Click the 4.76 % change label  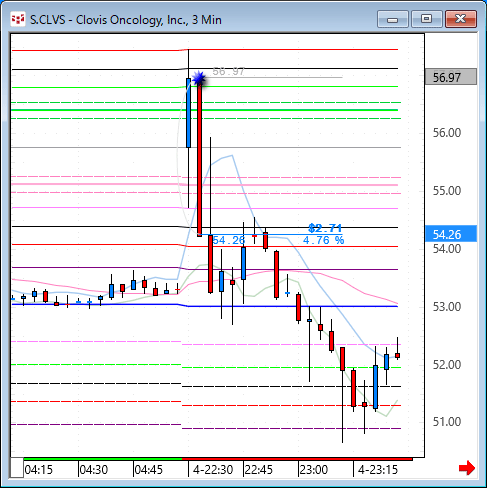pos(323,240)
